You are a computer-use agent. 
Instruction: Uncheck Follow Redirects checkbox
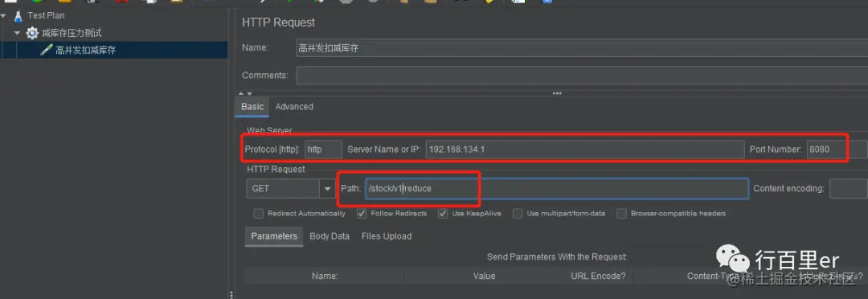coord(362,214)
